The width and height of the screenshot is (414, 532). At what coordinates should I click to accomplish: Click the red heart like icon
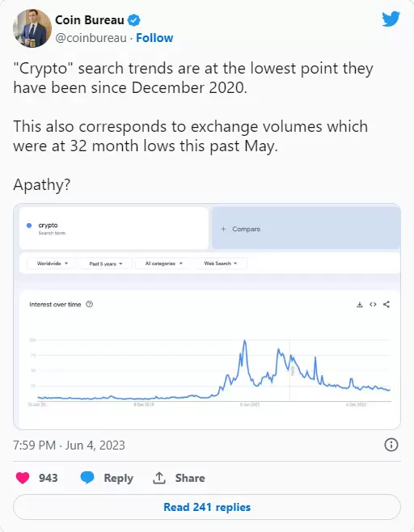[x=23, y=478]
